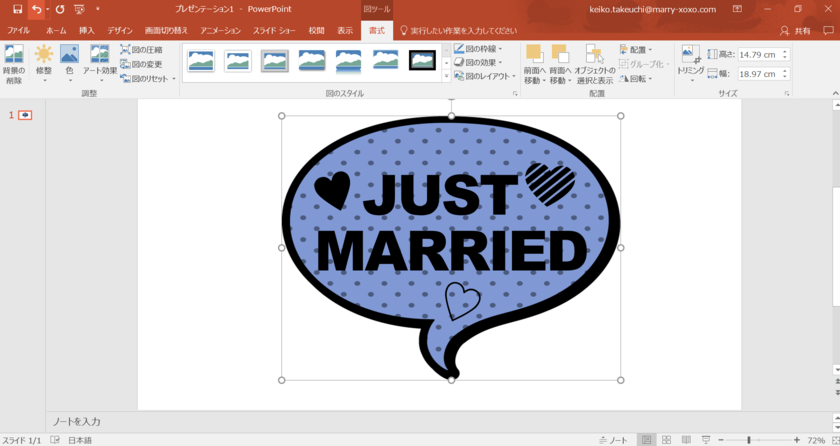Open the アート効果 artistic effects tool
The height and width of the screenshot is (446, 840).
(99, 60)
